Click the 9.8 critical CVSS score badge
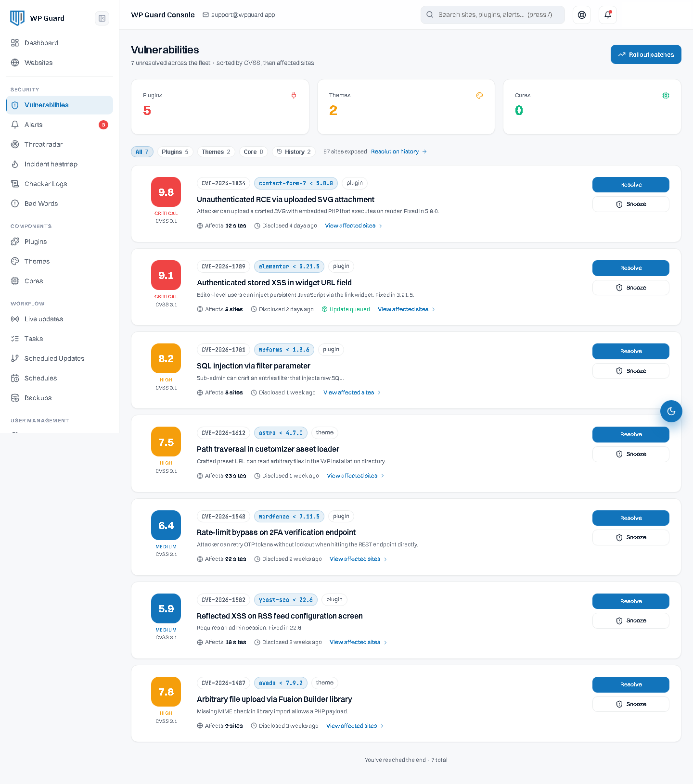 pos(166,192)
